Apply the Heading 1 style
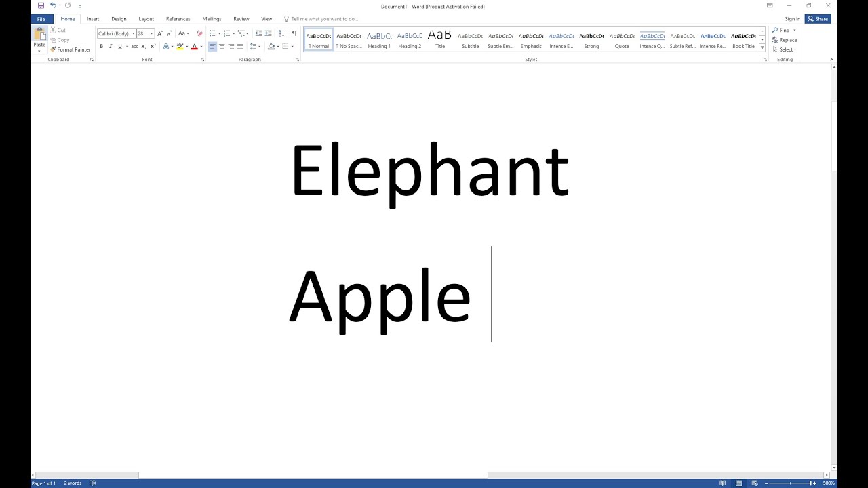The image size is (868, 488). [379, 39]
